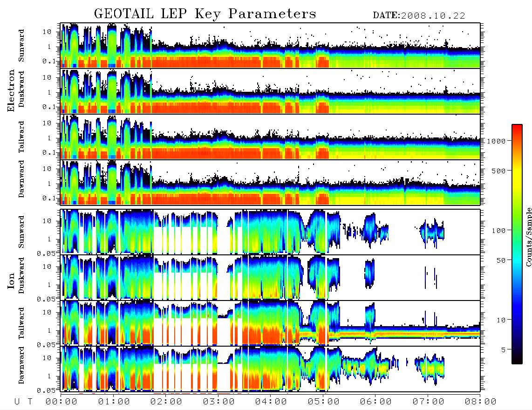532x410 pixels.
Task: Select the Ion Duskward axis label
Action: [21, 275]
